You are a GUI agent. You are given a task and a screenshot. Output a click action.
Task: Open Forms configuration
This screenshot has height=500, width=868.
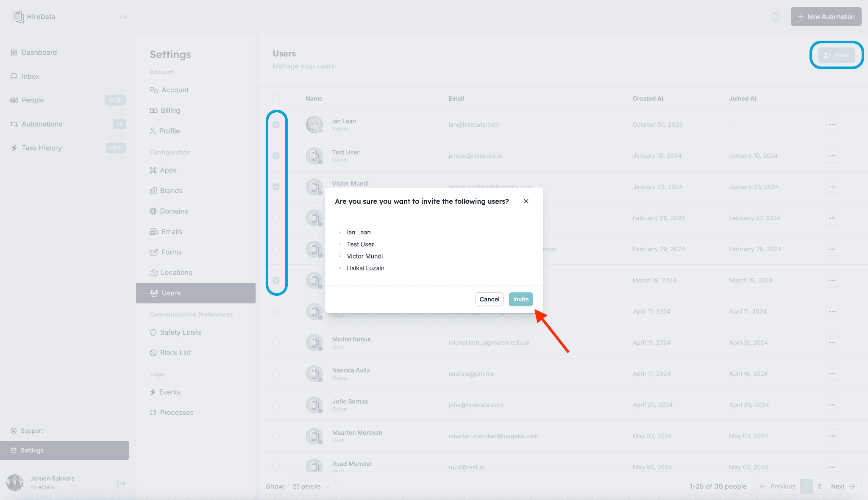[x=171, y=252]
